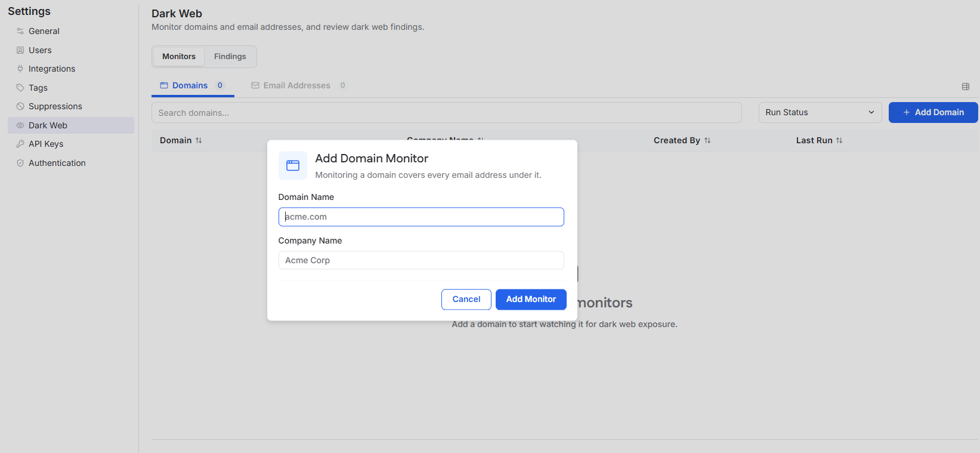The width and height of the screenshot is (980, 453).
Task: Open Integrations settings page
Action: (x=71, y=69)
